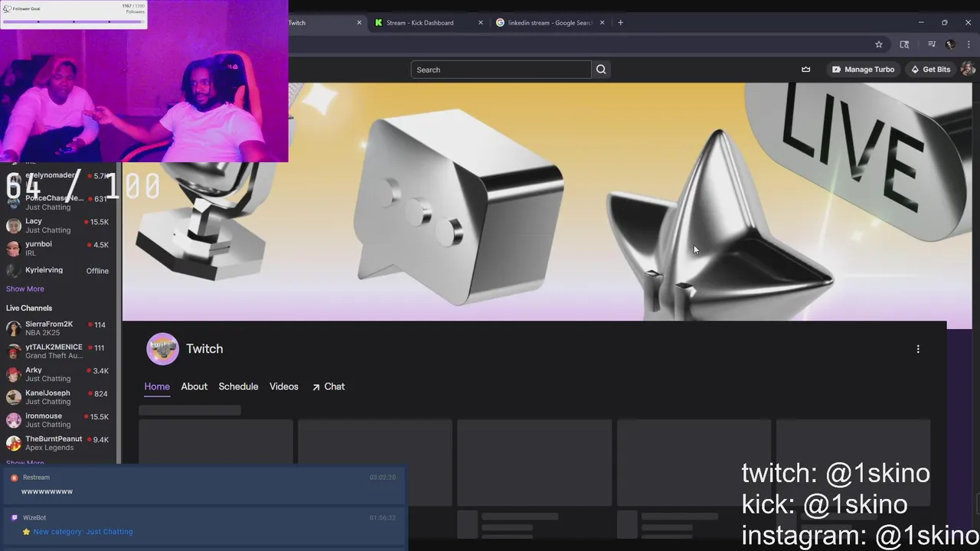980x551 pixels.
Task: Click the Restream chat message sender
Action: point(36,478)
